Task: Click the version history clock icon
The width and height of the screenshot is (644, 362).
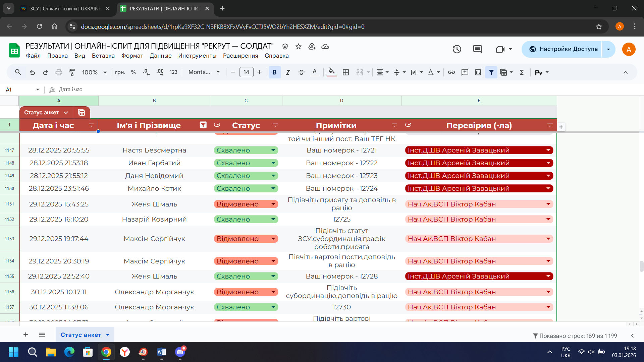Action: coord(457,49)
